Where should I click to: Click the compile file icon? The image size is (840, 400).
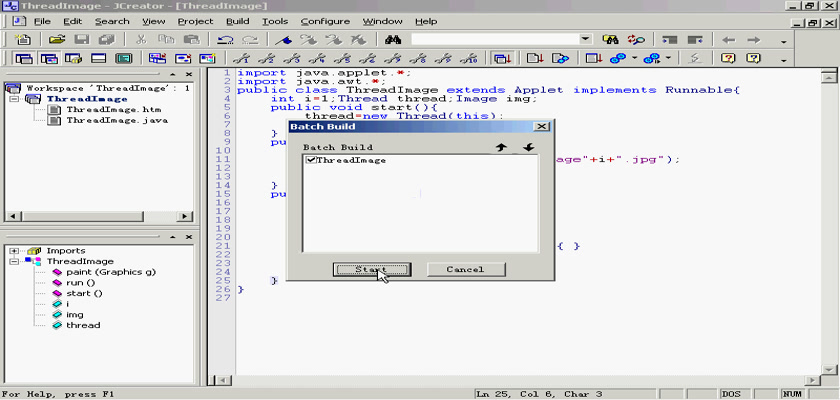(535, 58)
